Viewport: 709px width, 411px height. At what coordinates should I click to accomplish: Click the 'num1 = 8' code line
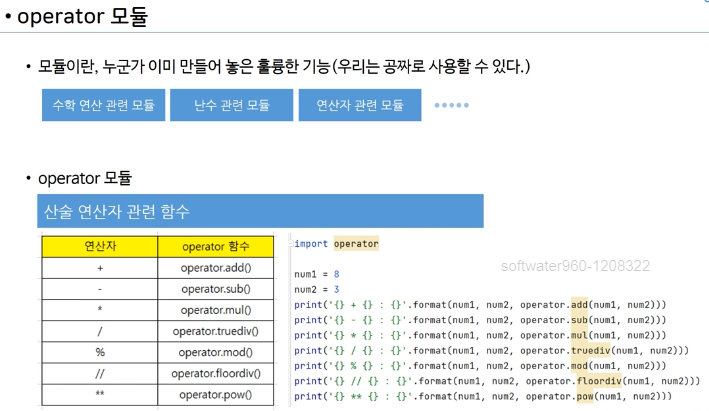[317, 274]
